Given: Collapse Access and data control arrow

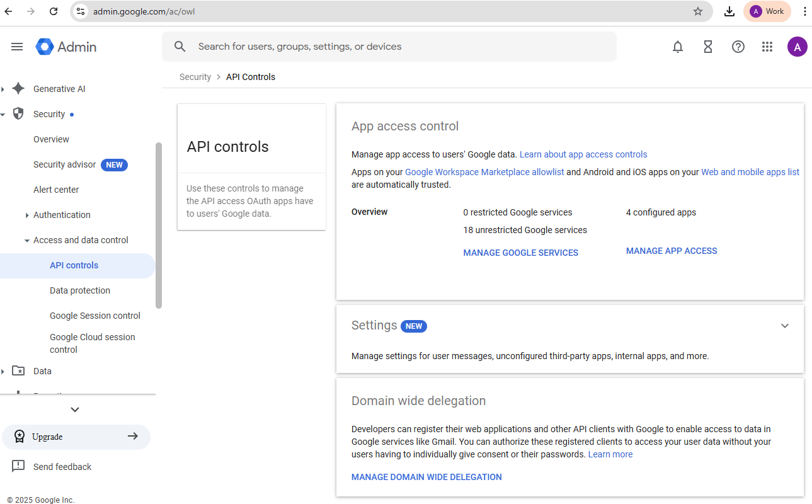Looking at the screenshot, I should point(27,240).
